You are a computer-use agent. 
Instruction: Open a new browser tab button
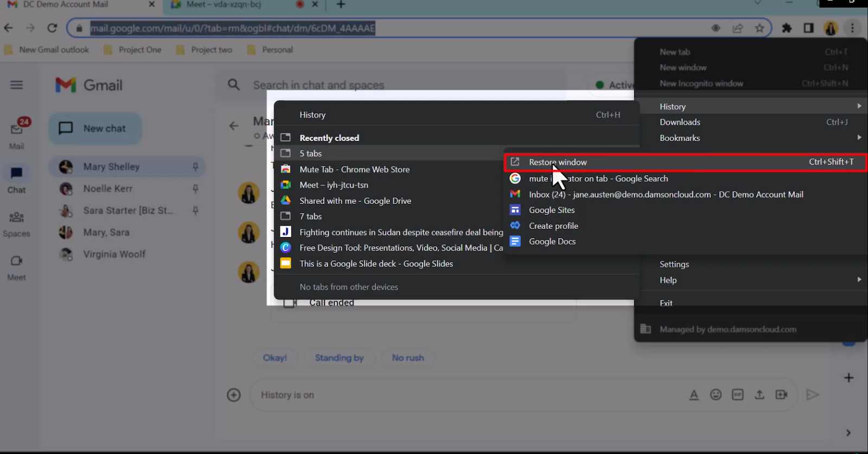coord(341,5)
